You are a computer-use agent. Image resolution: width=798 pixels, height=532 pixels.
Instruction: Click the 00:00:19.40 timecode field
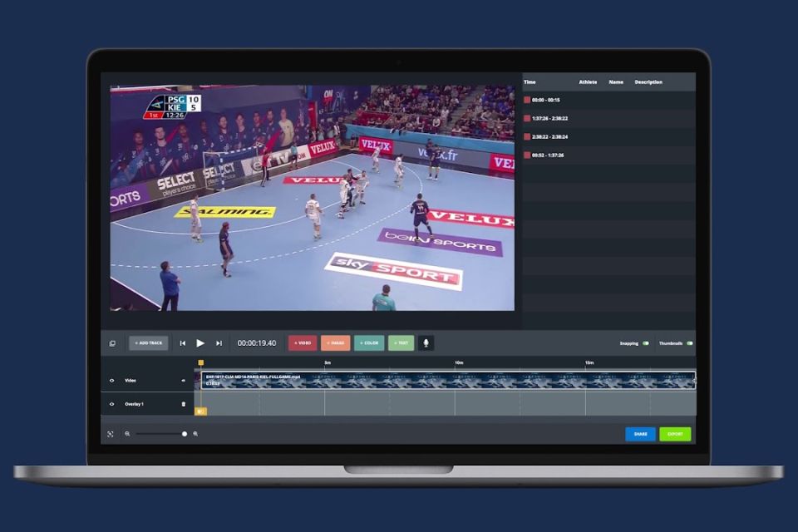pos(257,343)
